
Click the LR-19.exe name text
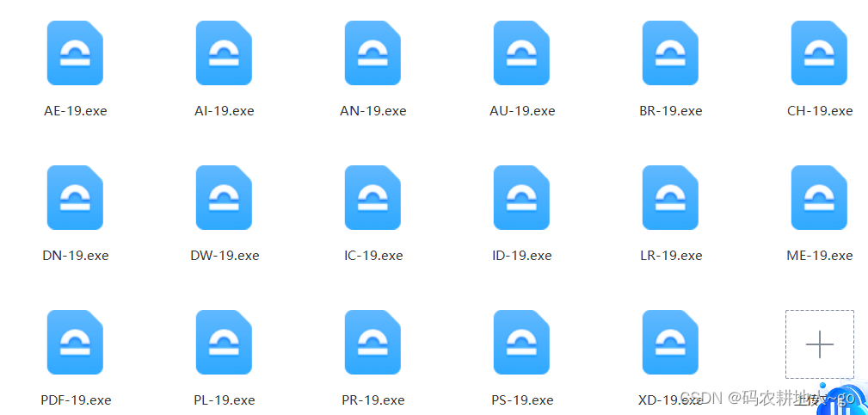[670, 256]
